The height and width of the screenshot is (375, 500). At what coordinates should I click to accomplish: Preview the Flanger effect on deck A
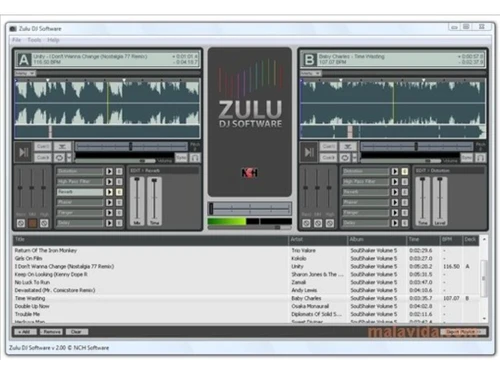coord(109,213)
